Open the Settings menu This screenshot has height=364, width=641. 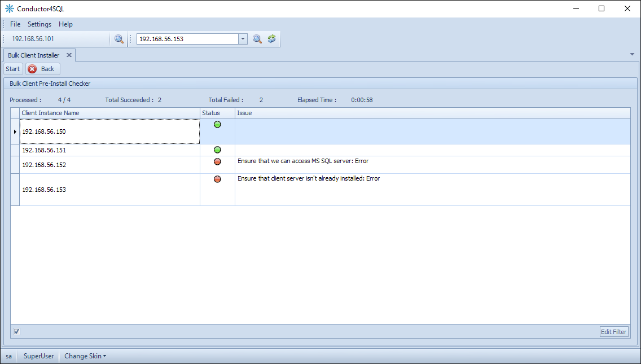coord(39,24)
